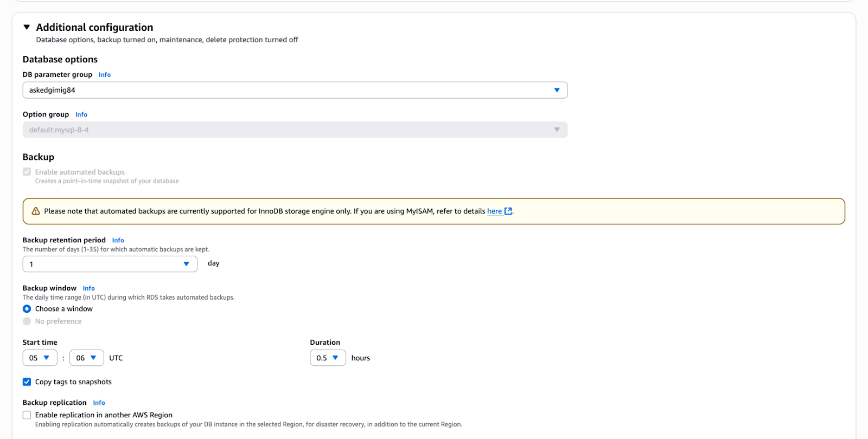Image resolution: width=868 pixels, height=439 pixels.
Task: Open the Duration hours dropdown
Action: [328, 358]
